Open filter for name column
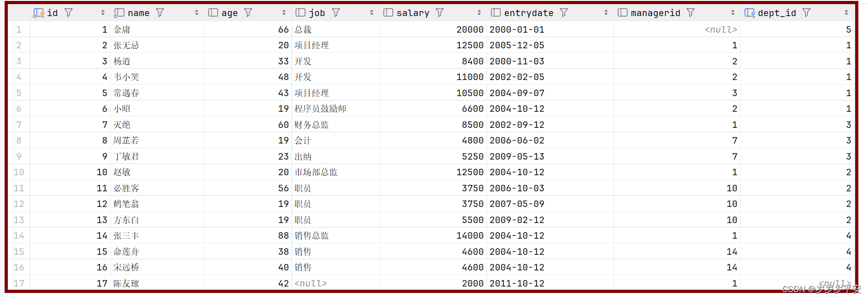The width and height of the screenshot is (868, 298). click(160, 13)
